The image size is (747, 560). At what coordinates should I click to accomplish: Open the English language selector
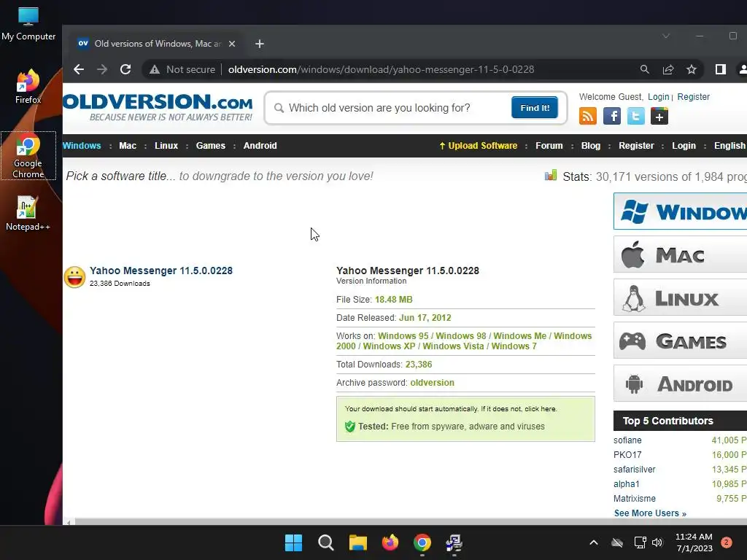729,146
